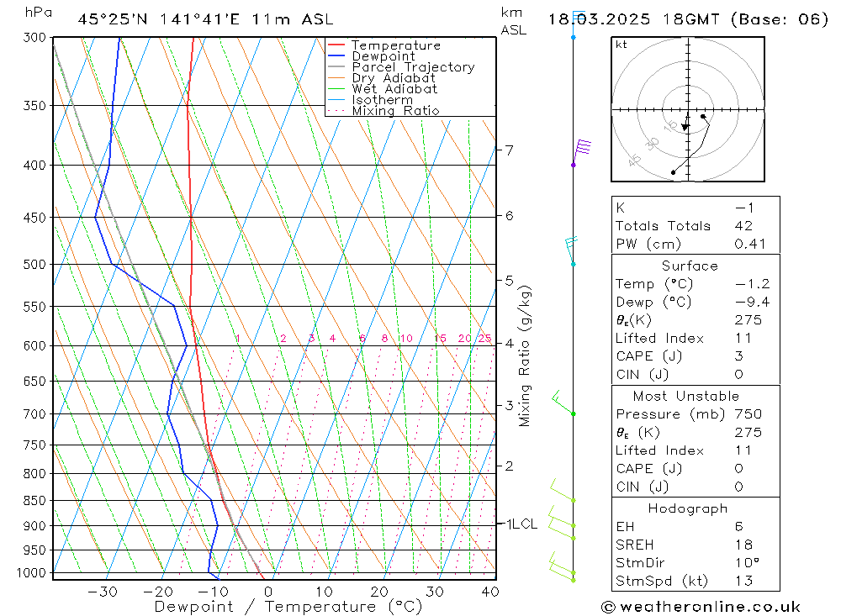Screen dimensions: 841x616
Task: Click the StmSpd (kt) value 13
Action: pos(744,582)
